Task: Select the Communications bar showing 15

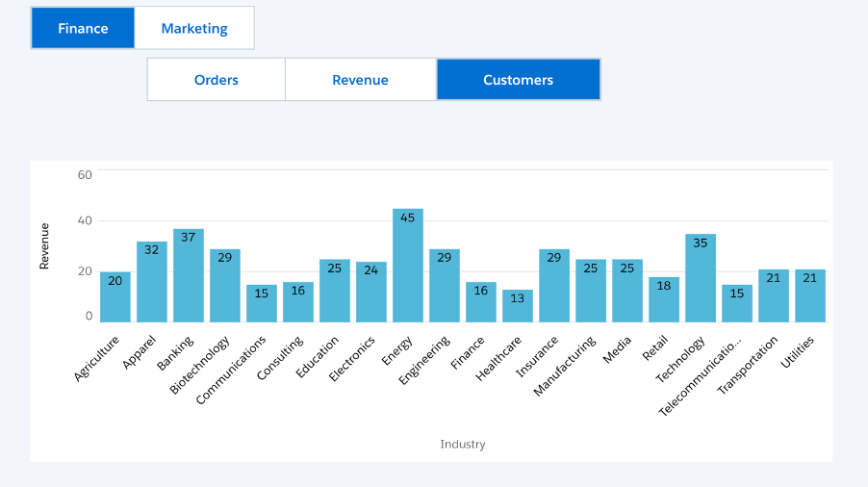Action: pos(262,303)
